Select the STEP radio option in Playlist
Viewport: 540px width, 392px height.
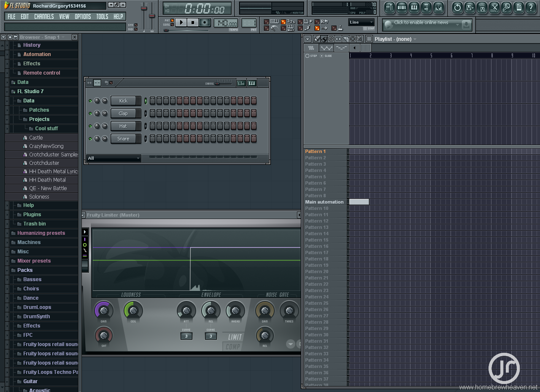tap(311, 56)
